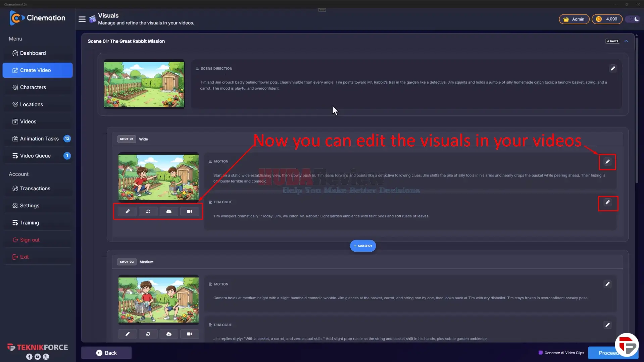Toggle dark mode moon switch
This screenshot has height=362, width=644.
tap(633, 19)
